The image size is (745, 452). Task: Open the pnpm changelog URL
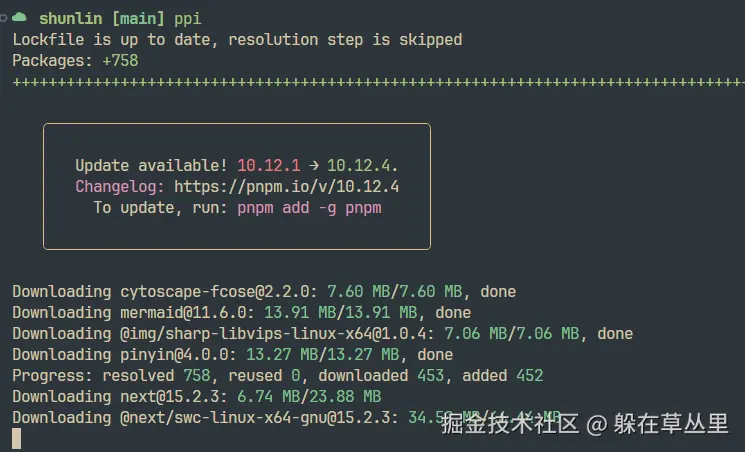287,187
